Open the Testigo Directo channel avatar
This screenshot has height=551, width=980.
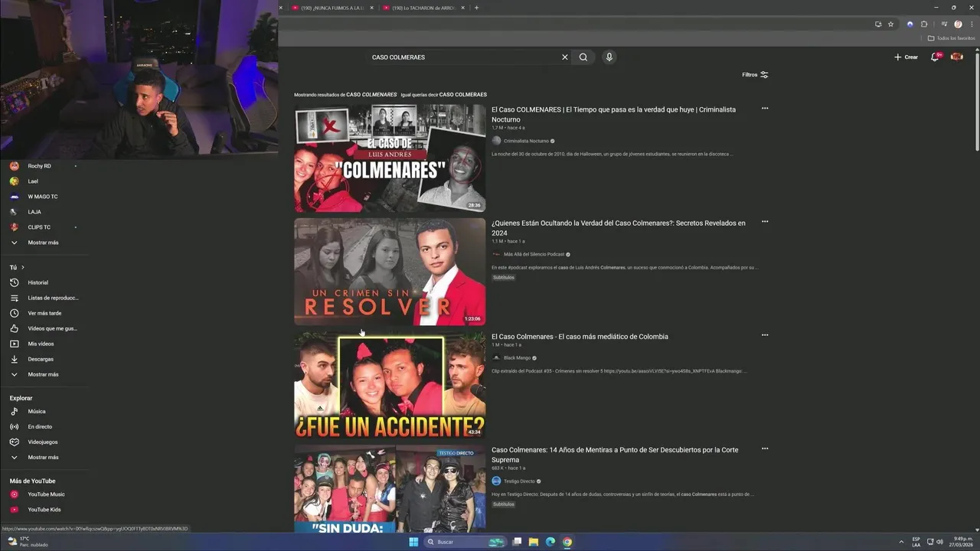[496, 481]
